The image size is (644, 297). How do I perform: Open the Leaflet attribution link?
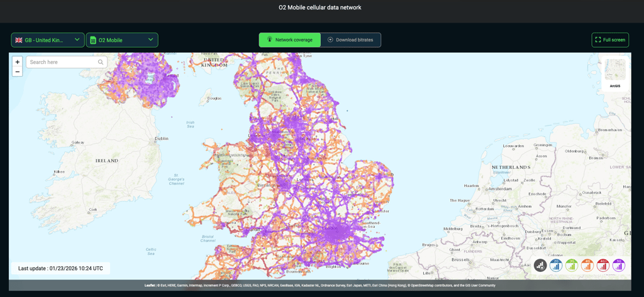[148, 286]
